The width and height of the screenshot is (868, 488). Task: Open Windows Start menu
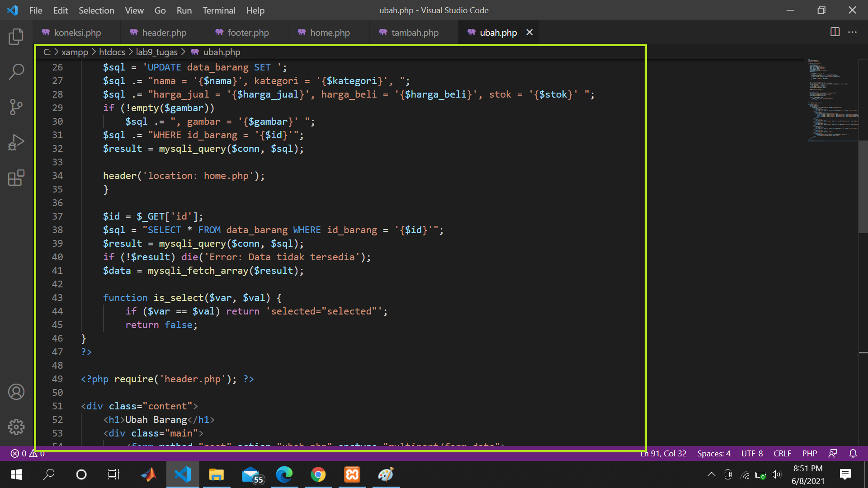pos(16,474)
